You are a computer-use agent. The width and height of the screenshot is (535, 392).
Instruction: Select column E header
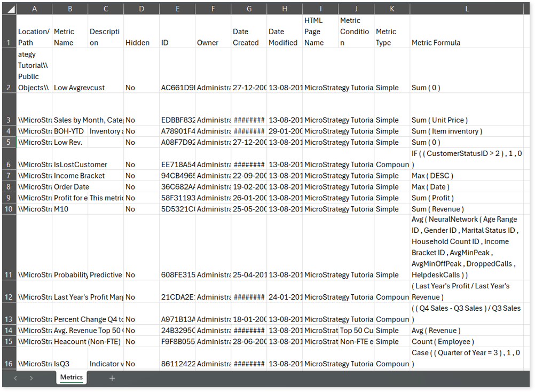177,9
